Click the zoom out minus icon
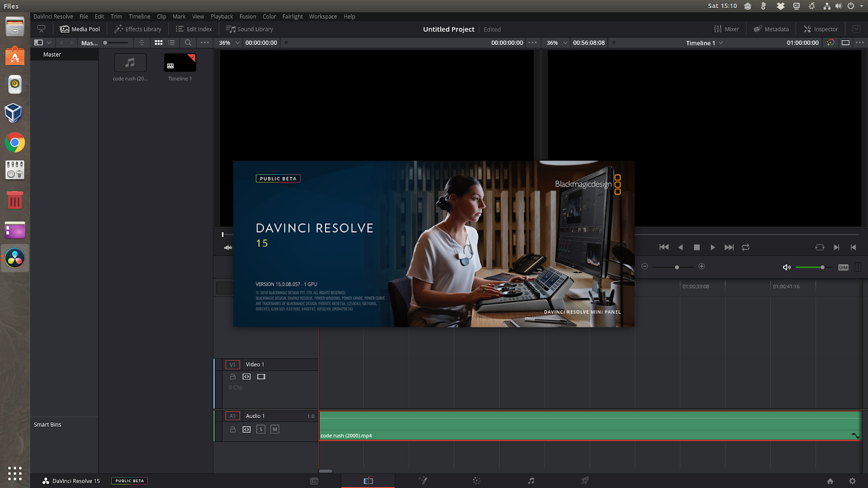The image size is (868, 488). point(644,266)
